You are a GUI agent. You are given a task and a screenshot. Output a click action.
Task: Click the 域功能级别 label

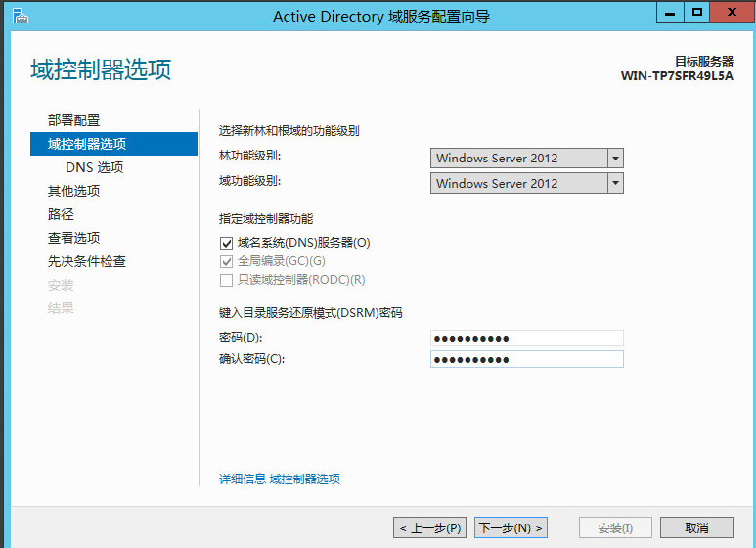pyautogui.click(x=249, y=181)
